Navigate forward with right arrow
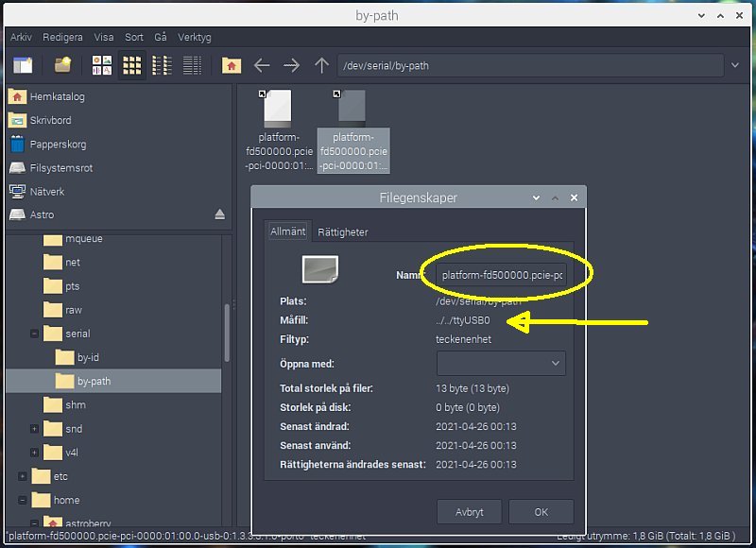 pos(291,65)
